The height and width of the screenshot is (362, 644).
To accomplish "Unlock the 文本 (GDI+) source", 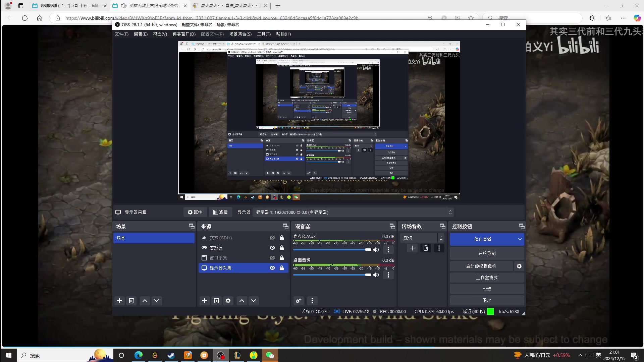I will tap(282, 238).
